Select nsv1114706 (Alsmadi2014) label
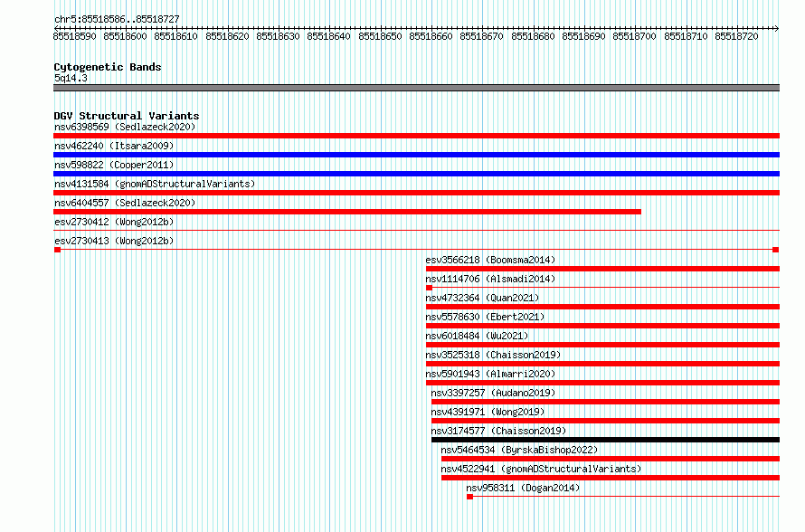 (x=490, y=279)
